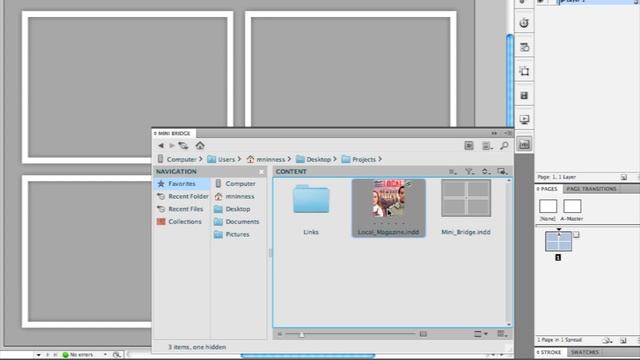Open the Mini Bridge panel view menu
640x360 pixels.
pyautogui.click(x=487, y=146)
